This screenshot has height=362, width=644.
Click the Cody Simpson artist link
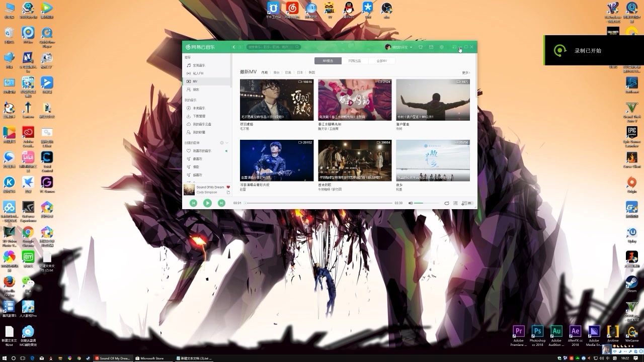pos(207,193)
